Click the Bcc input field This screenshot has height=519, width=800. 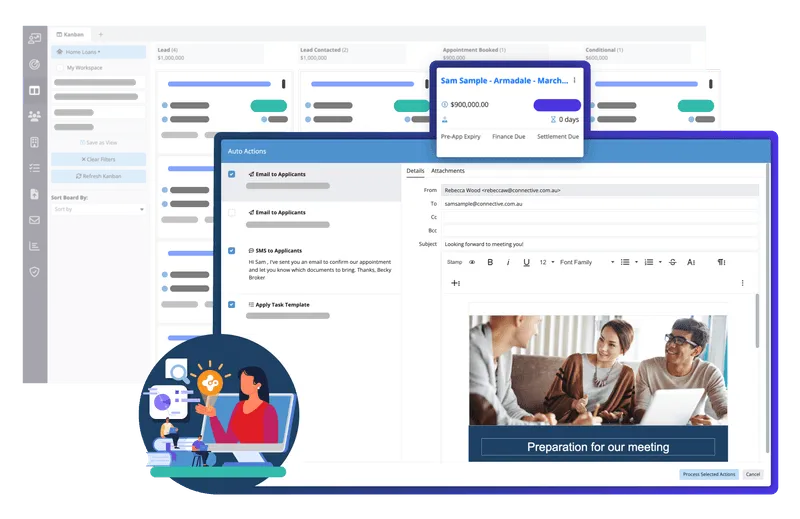click(600, 230)
